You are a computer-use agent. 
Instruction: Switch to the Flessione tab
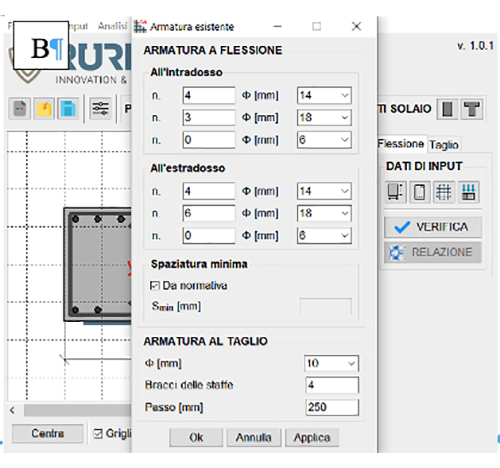[x=401, y=144]
